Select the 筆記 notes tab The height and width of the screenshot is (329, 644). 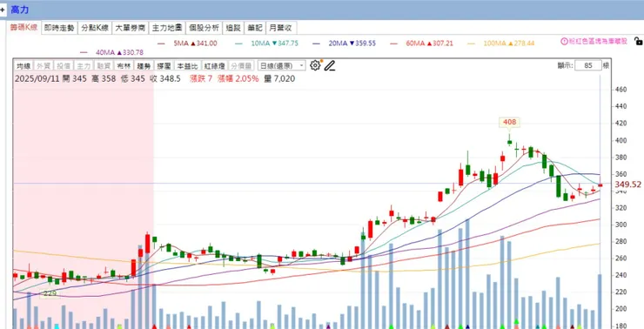click(255, 28)
